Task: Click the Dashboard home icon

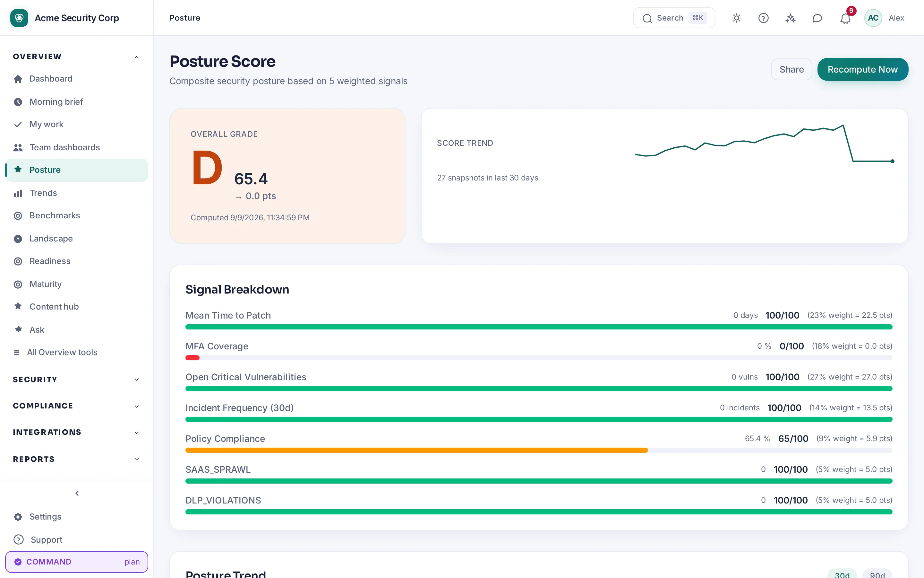Action: (18, 79)
